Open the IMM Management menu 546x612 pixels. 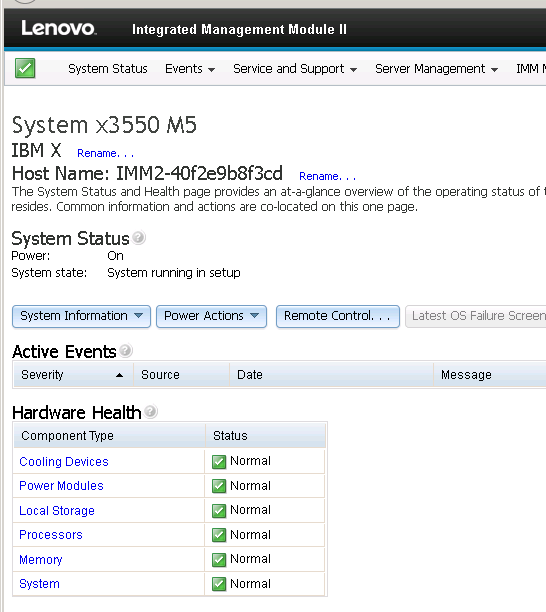coord(531,69)
